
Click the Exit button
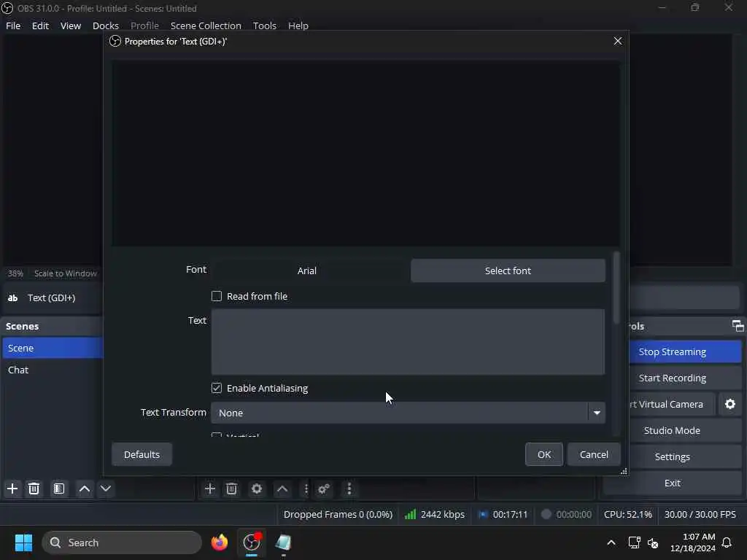[x=672, y=483]
